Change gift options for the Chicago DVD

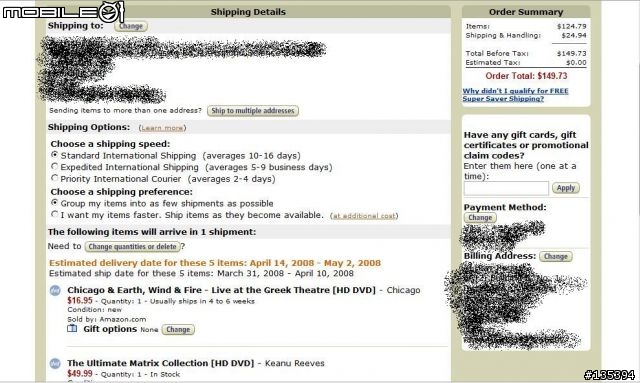178,330
